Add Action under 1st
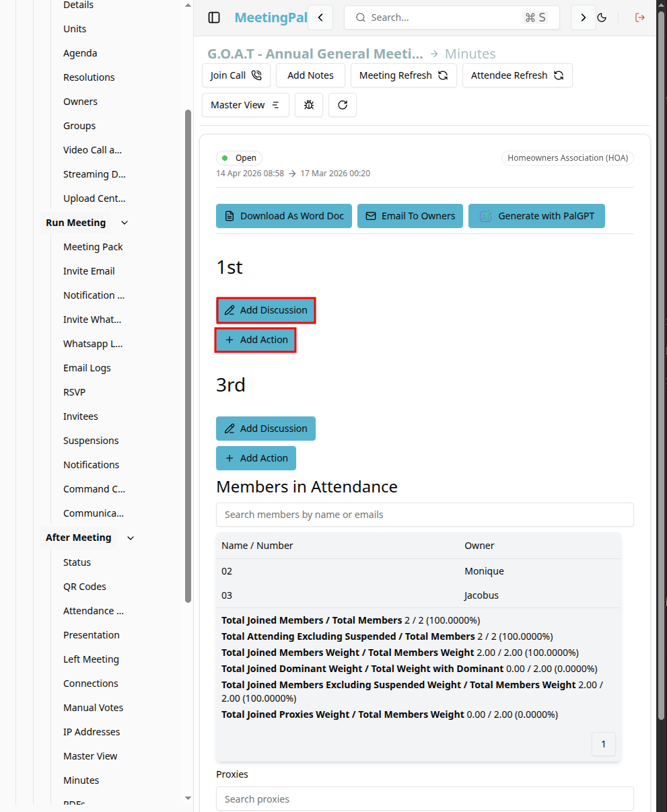Image resolution: width=667 pixels, height=812 pixels. 256,340
